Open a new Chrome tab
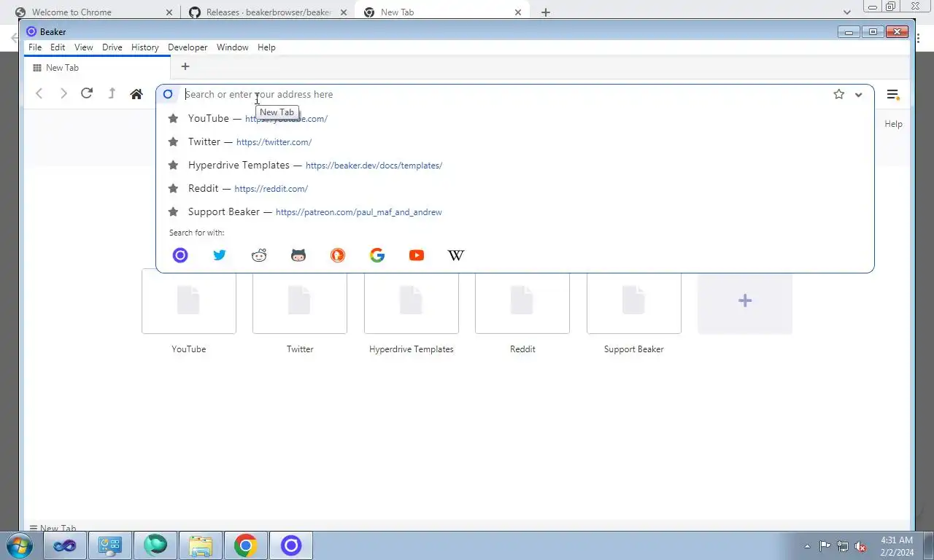The height and width of the screenshot is (560, 934). pyautogui.click(x=546, y=12)
